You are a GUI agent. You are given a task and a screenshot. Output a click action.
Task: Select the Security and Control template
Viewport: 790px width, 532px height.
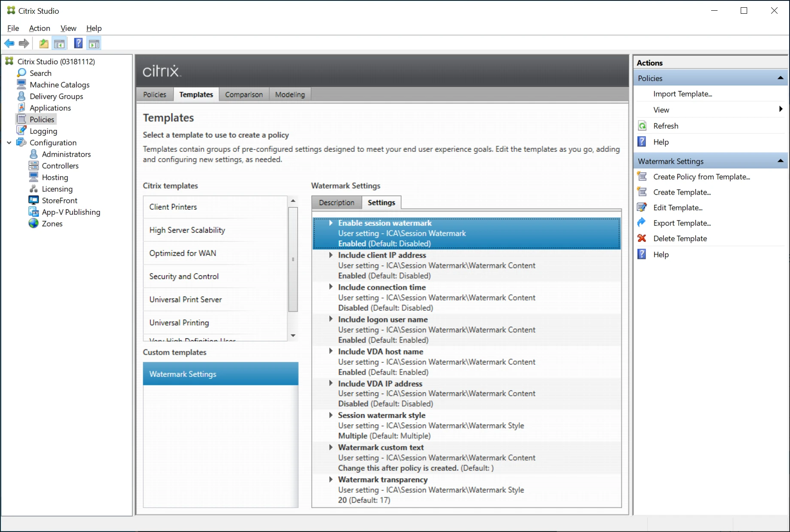[215, 277]
